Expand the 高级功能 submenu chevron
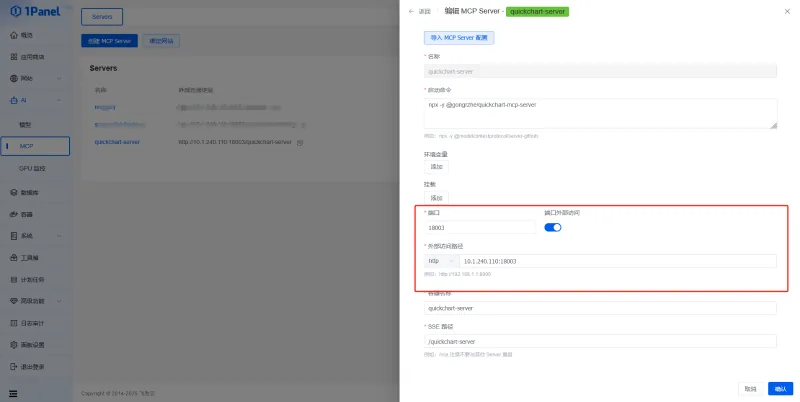This screenshot has width=800, height=402. click(x=59, y=301)
